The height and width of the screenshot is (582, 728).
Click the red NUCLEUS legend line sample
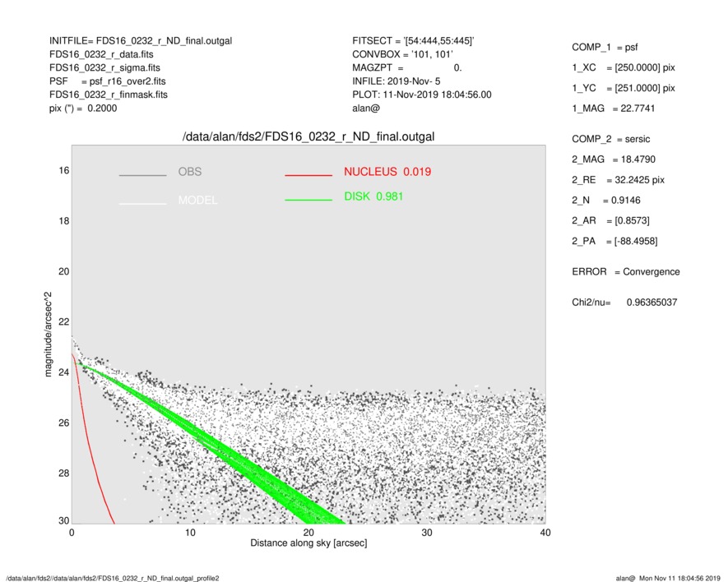pos(308,175)
